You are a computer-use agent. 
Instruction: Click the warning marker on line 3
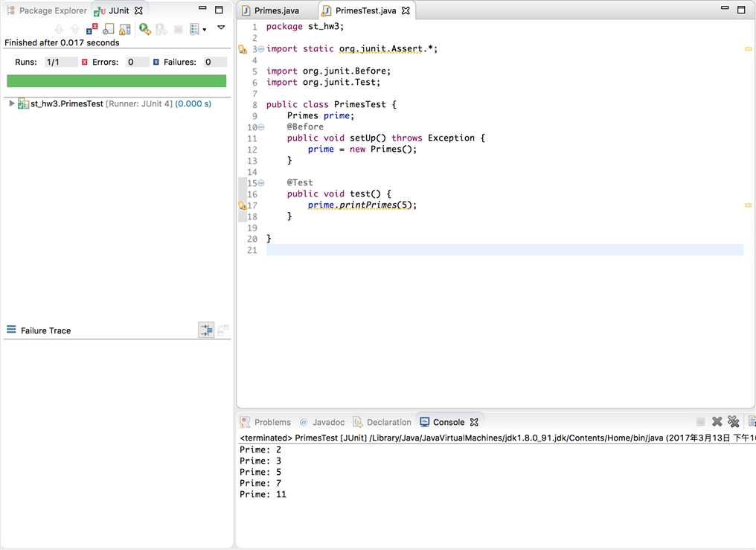click(243, 49)
